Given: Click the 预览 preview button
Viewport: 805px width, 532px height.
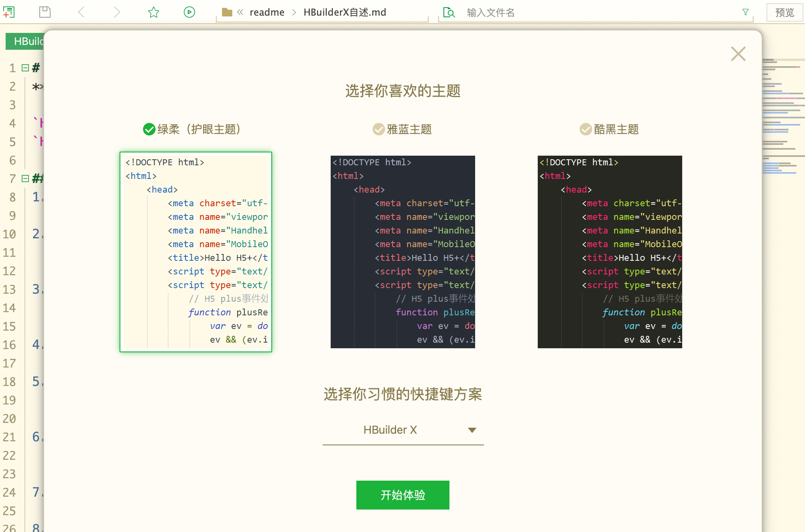Looking at the screenshot, I should (x=784, y=12).
